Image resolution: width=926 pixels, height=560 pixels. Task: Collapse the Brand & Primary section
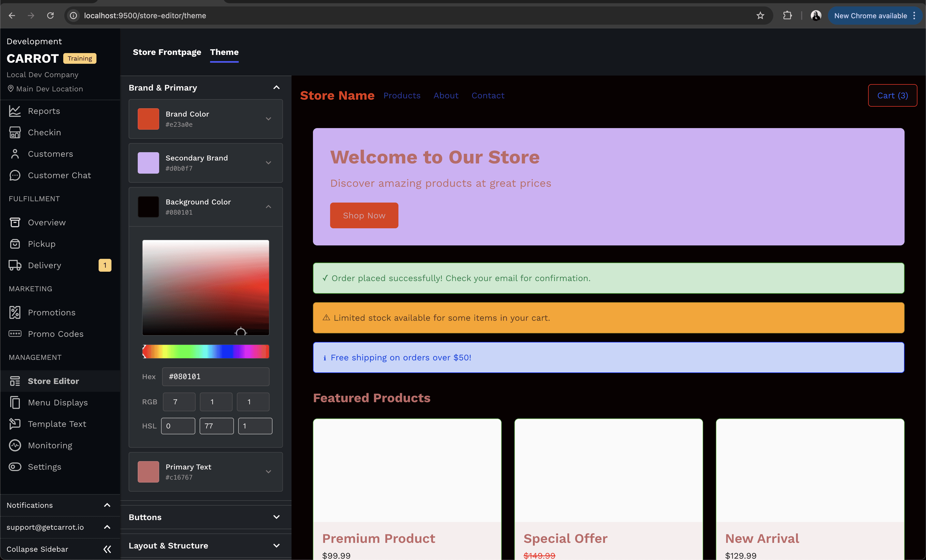tap(276, 88)
